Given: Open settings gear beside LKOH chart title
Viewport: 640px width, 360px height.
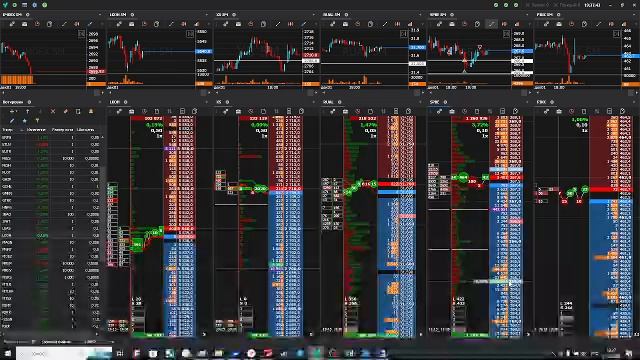Looking at the screenshot, I should (x=132, y=15).
